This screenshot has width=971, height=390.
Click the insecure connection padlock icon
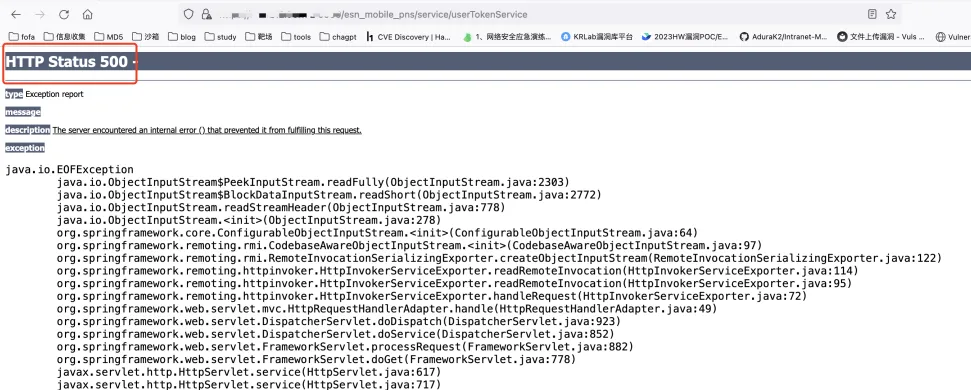(x=207, y=14)
